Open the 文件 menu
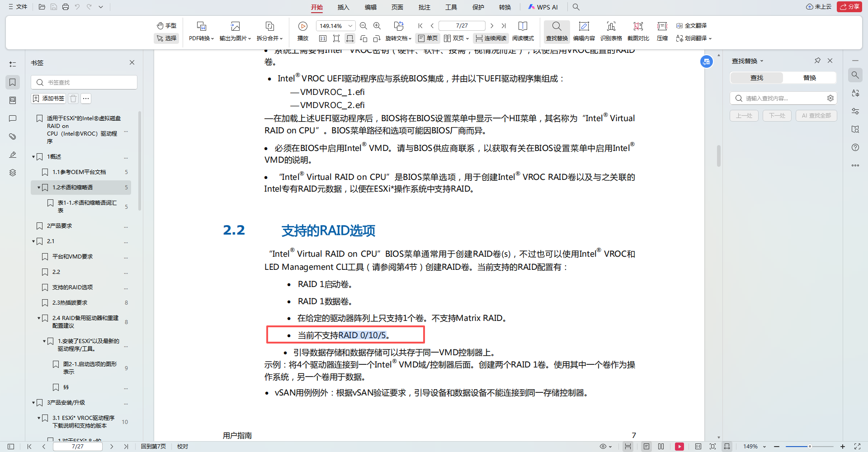Screen dimensions: 868x452 pos(18,7)
